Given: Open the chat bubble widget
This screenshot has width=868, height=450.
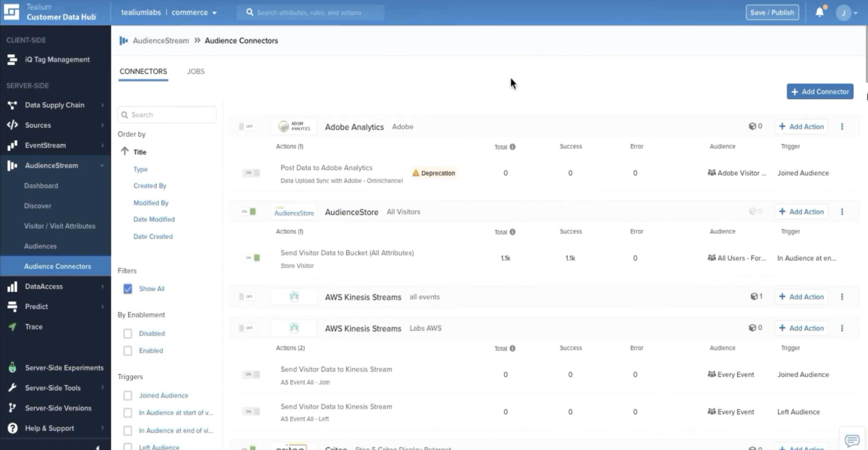Looking at the screenshot, I should click(852, 440).
